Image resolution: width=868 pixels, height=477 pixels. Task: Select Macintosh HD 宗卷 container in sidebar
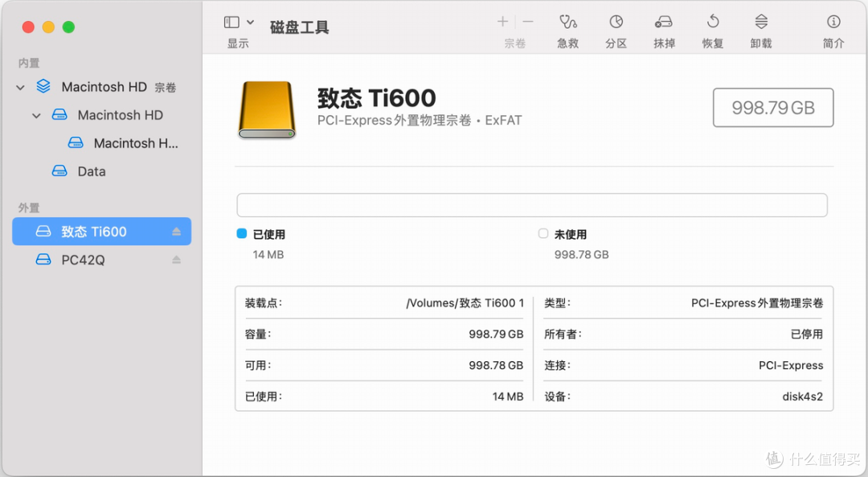click(102, 87)
